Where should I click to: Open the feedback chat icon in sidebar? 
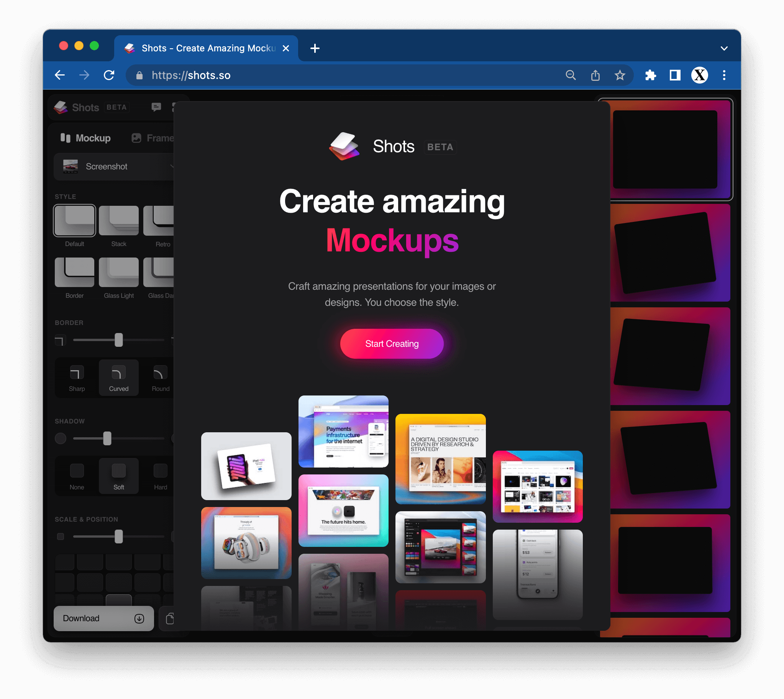(x=156, y=107)
